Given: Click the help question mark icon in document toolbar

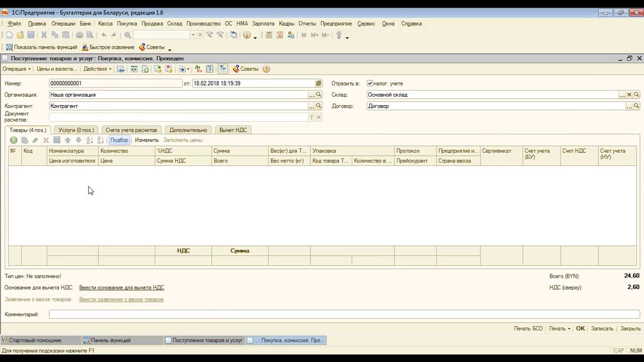Looking at the screenshot, I should 266,69.
